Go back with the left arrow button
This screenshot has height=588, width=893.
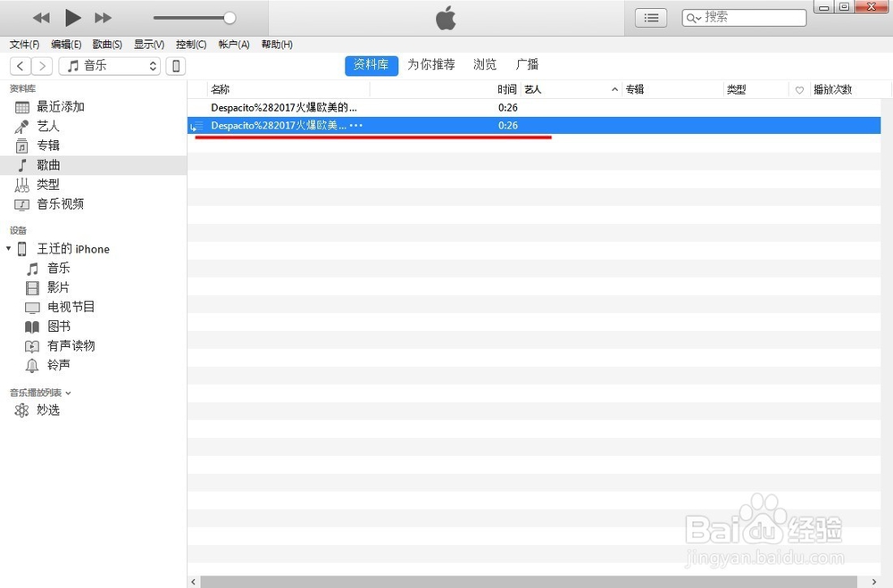21,66
